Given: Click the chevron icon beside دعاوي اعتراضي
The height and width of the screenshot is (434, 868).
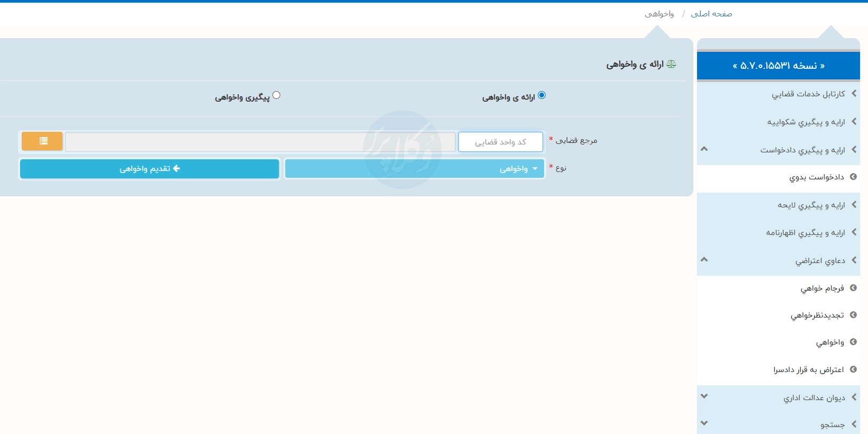Looking at the screenshot, I should [854, 260].
